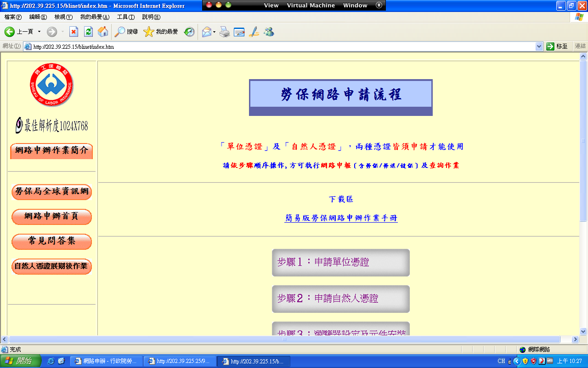Open the 簡易版勞保網路申辦作業手冊 download link

point(341,218)
